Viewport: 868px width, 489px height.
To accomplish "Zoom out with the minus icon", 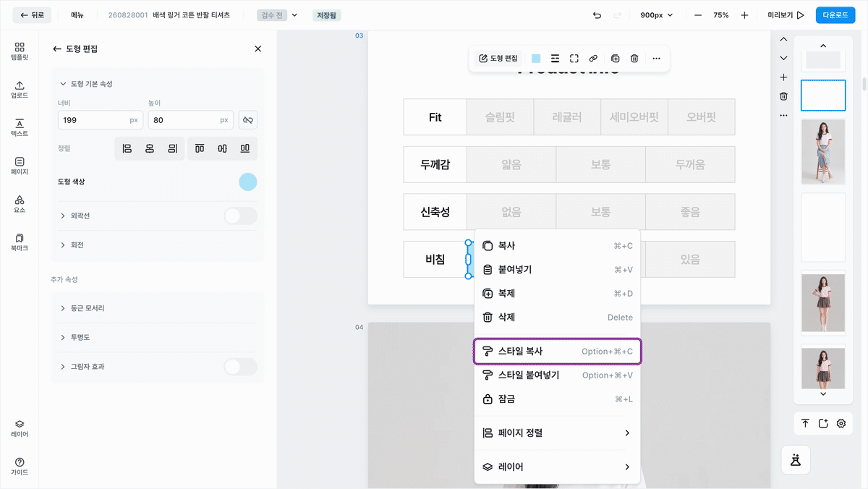I will [698, 15].
